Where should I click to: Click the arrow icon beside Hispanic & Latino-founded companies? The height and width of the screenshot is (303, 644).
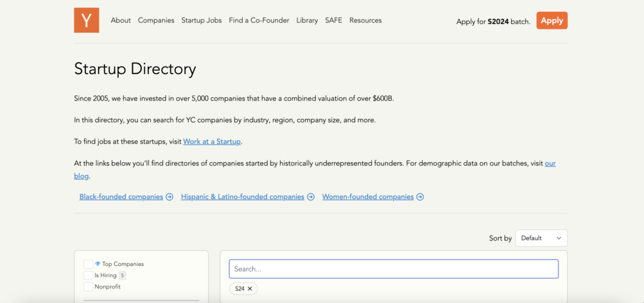(310, 197)
